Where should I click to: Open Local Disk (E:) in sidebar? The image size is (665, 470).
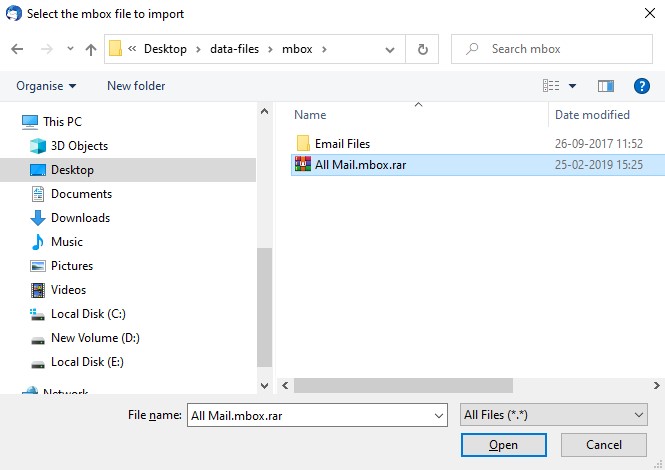pyautogui.click(x=87, y=362)
